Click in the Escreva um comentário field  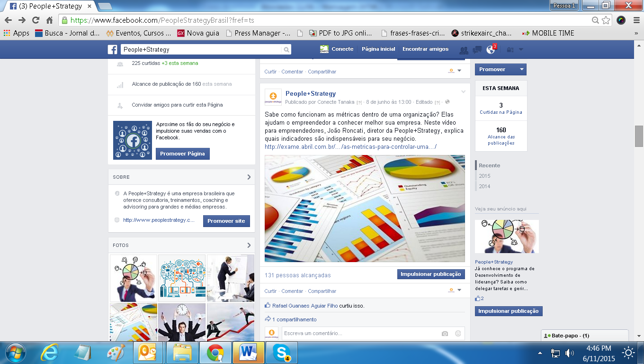pyautogui.click(x=360, y=334)
